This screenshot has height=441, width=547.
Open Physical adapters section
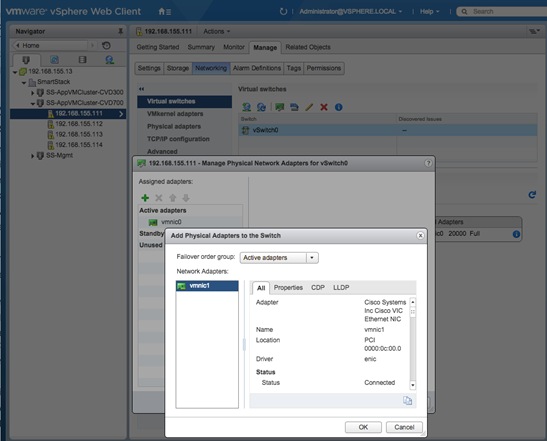tap(174, 126)
